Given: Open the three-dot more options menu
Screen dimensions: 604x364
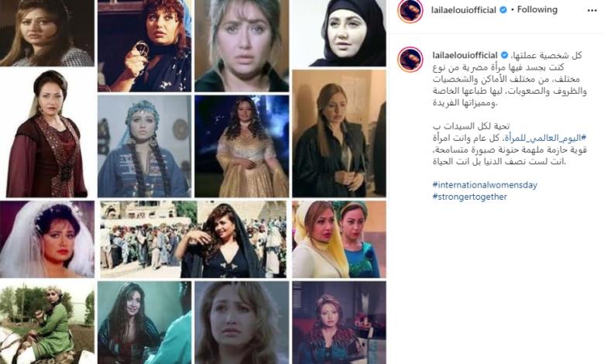Looking at the screenshot, I should 592,11.
